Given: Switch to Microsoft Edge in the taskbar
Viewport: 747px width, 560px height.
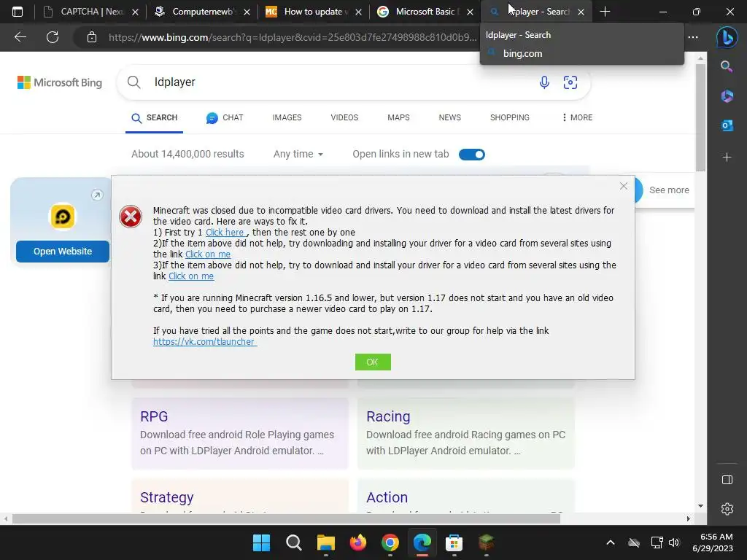Looking at the screenshot, I should click(422, 542).
